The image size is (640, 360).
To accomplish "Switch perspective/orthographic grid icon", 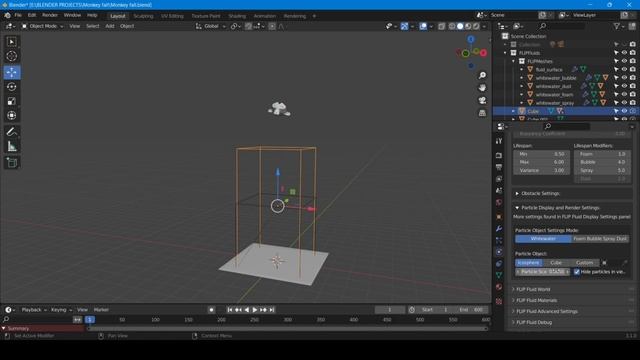I will 482,113.
